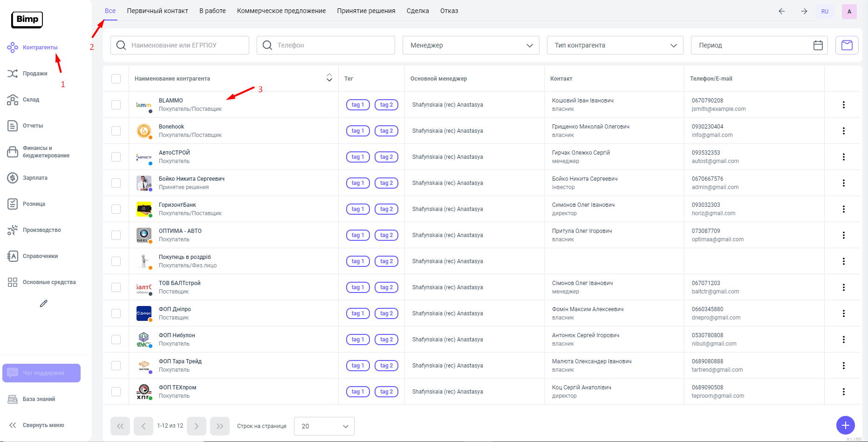Check the box next to ФОП Дніпро
Viewport: 868px width, 442px height.
[x=116, y=313]
